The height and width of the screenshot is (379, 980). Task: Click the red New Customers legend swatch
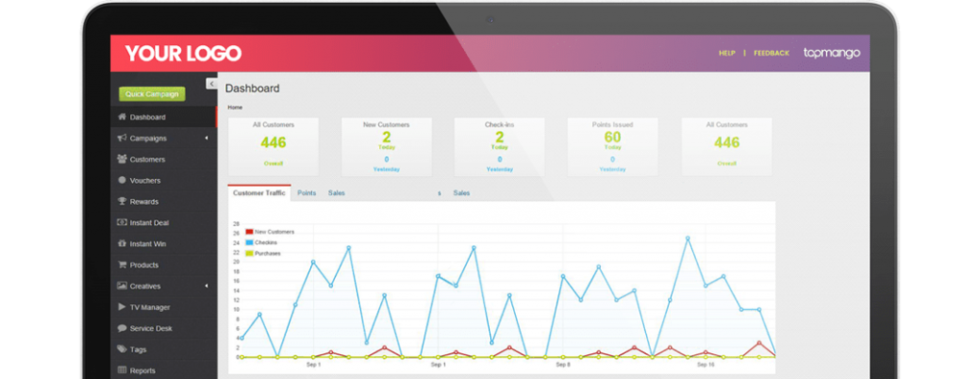click(x=250, y=232)
